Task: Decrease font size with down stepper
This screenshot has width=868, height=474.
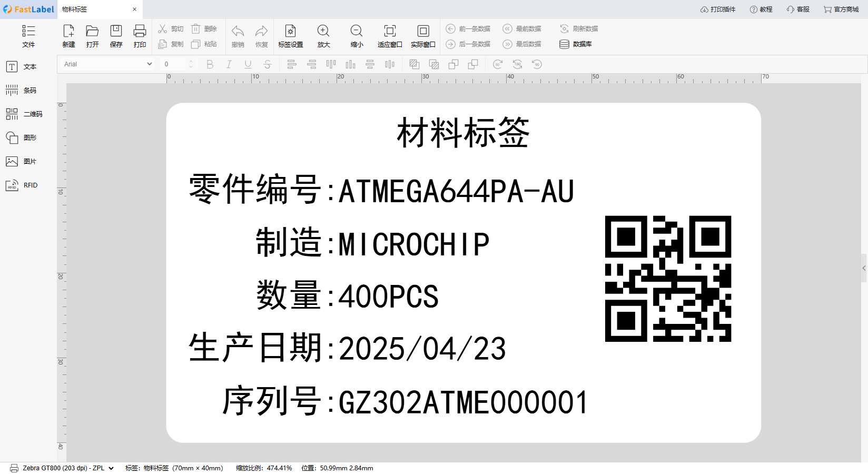Action: [191, 66]
